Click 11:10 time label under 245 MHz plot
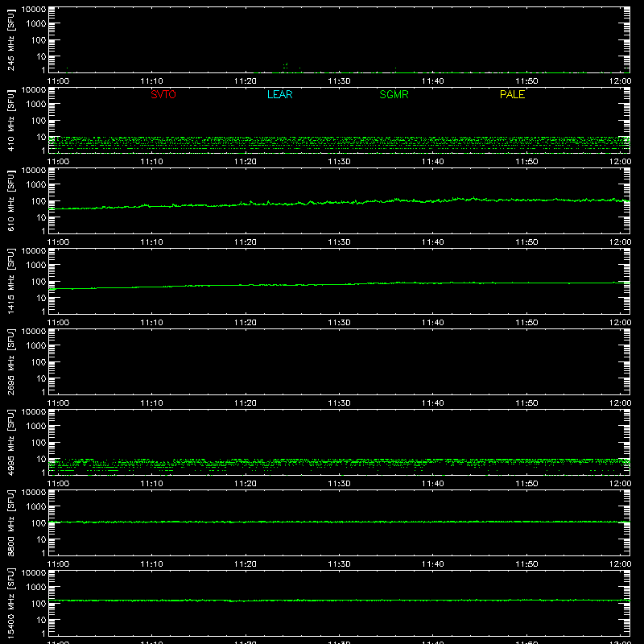Viewport: 644px width, 644px height. [x=151, y=81]
